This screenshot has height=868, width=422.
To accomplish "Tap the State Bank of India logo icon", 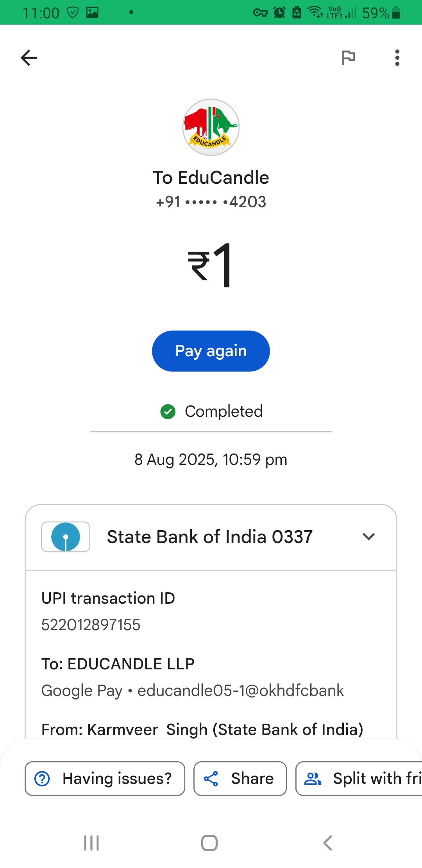I will click(x=66, y=536).
